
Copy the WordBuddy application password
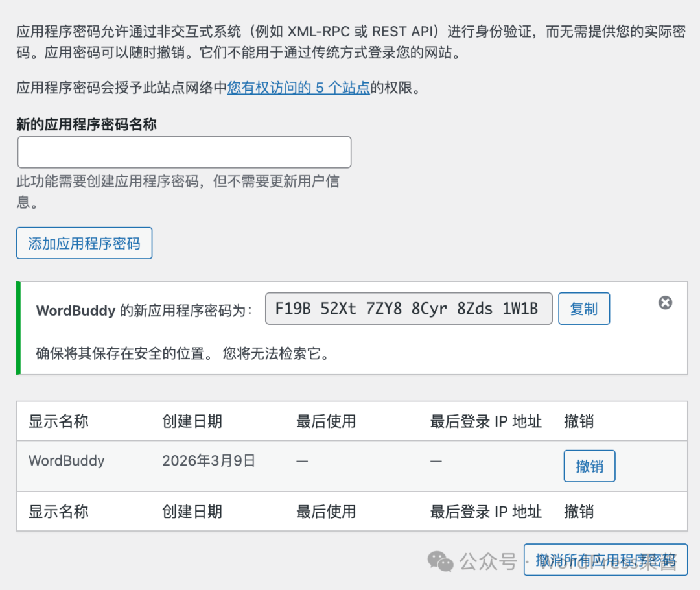(x=583, y=309)
